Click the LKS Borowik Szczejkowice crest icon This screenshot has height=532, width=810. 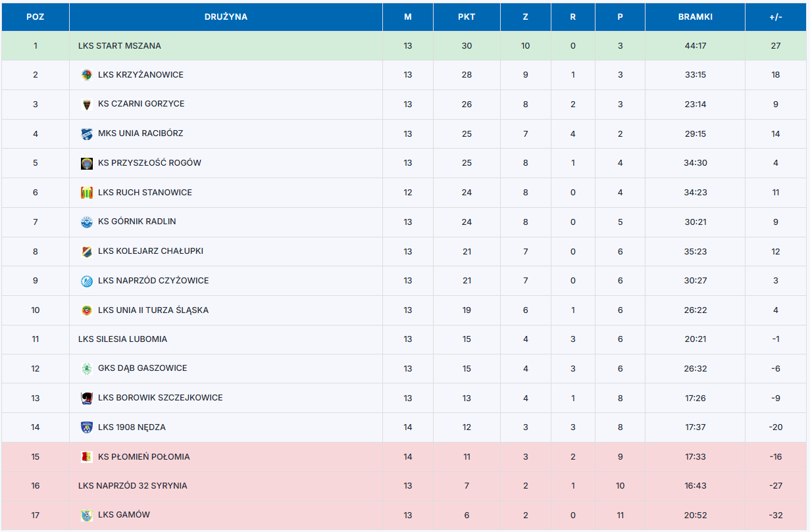click(86, 398)
